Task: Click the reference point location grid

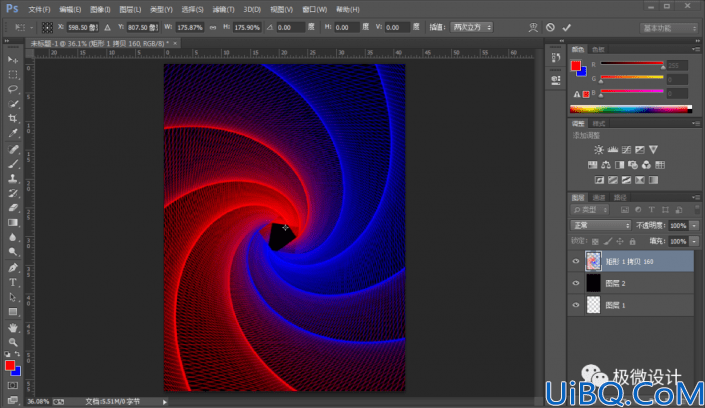Action: 47,27
